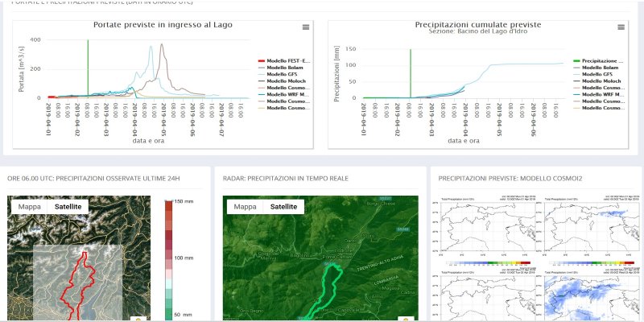Hide Modello GFS in Portate chart legend

tap(276, 74)
